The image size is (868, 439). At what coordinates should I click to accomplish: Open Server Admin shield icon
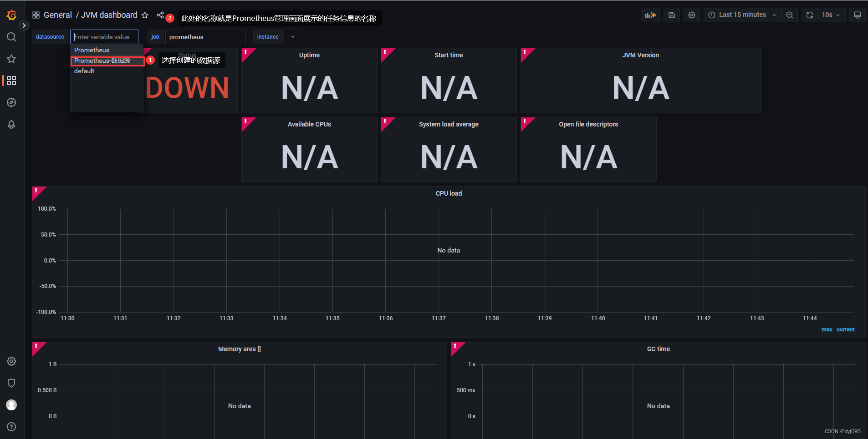coord(11,383)
